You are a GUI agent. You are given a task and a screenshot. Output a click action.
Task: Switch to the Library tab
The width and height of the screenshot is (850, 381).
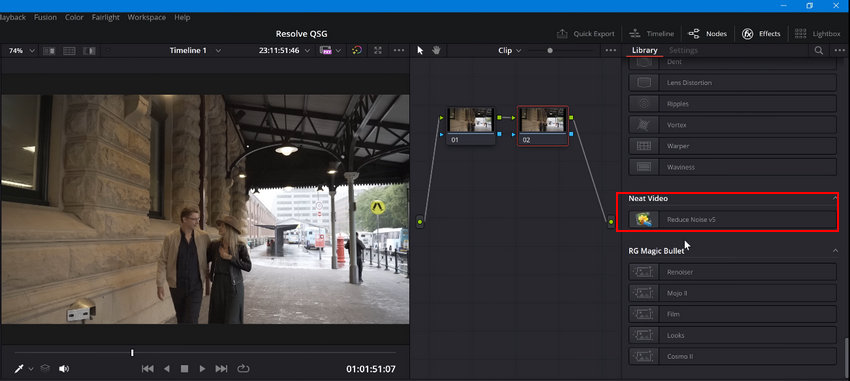point(645,50)
